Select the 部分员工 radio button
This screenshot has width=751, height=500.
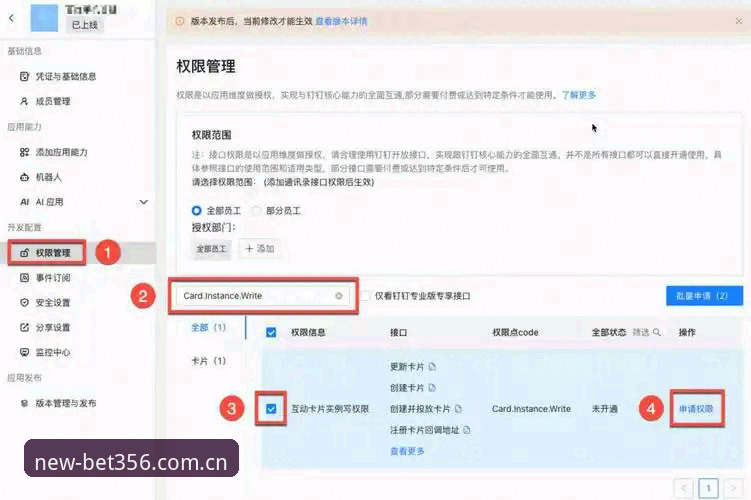click(x=256, y=210)
